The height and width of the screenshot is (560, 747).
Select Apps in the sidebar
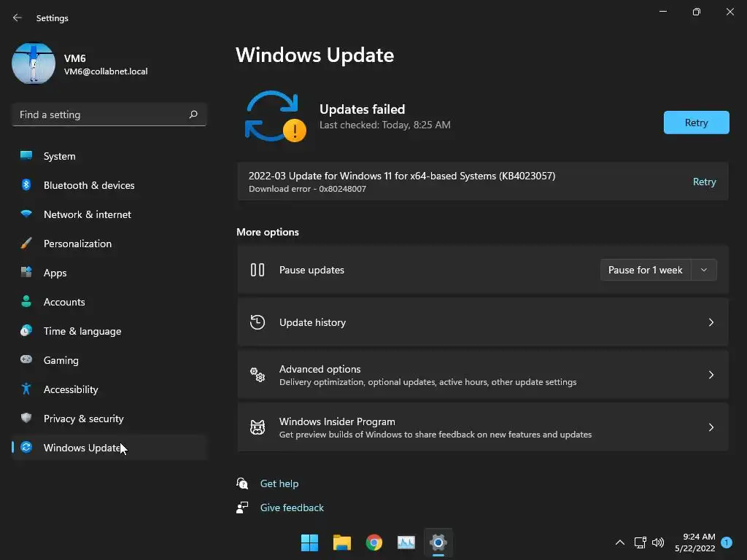pos(109,273)
